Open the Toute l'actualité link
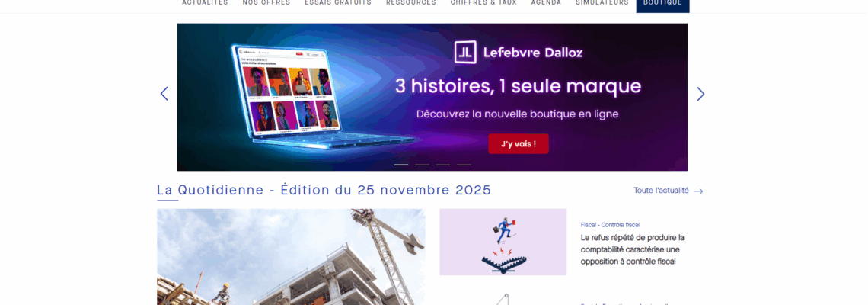 tap(661, 191)
